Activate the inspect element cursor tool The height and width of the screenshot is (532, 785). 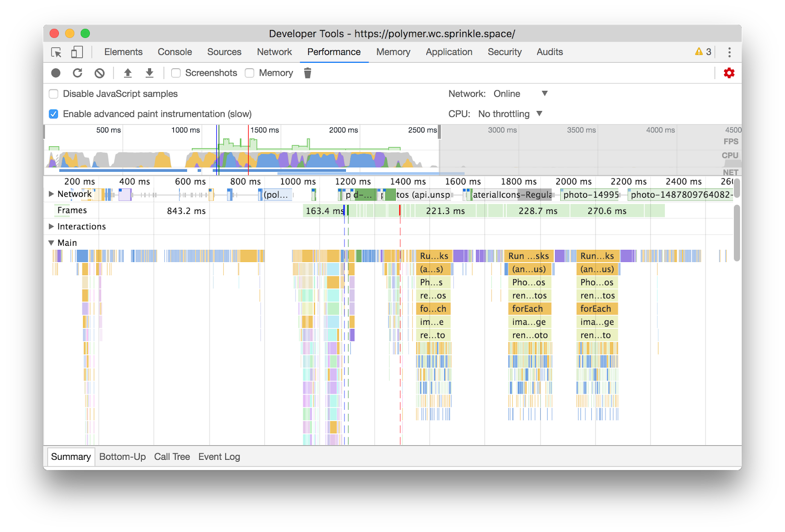(56, 52)
